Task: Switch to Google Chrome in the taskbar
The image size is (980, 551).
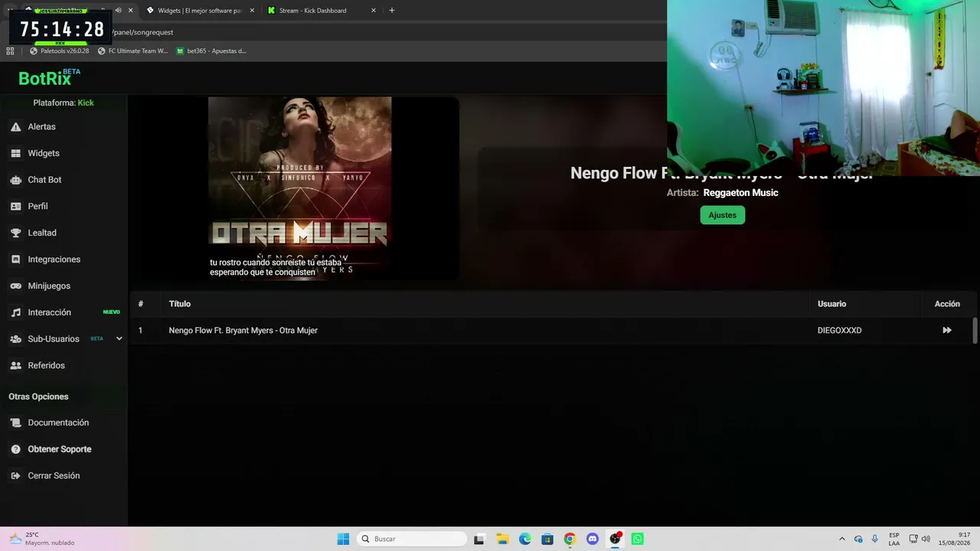Action: (570, 539)
